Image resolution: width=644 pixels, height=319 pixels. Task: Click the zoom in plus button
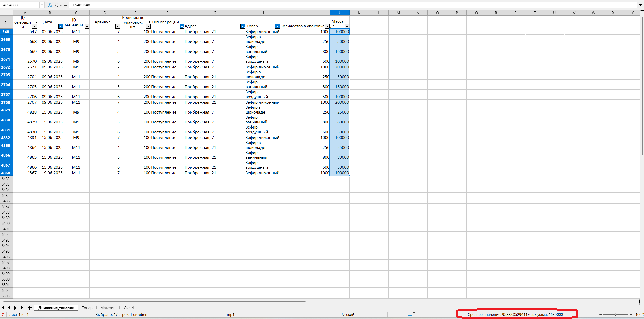click(x=631, y=314)
